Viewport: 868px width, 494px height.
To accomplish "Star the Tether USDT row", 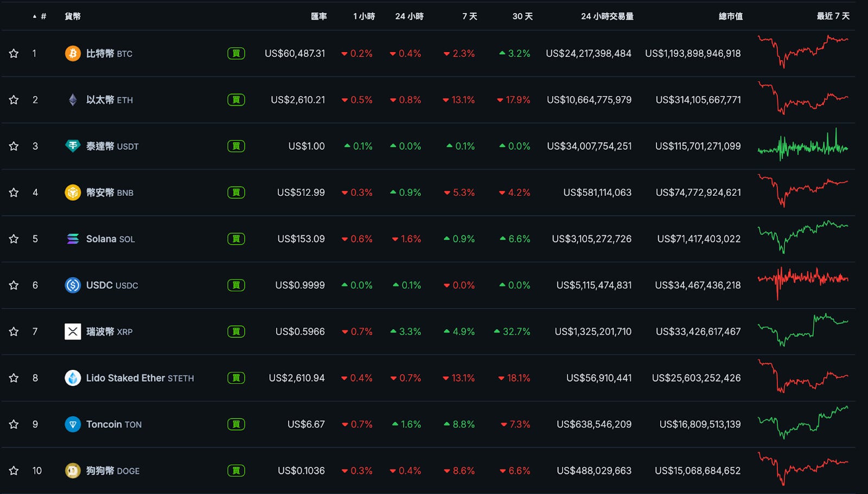I will (14, 146).
